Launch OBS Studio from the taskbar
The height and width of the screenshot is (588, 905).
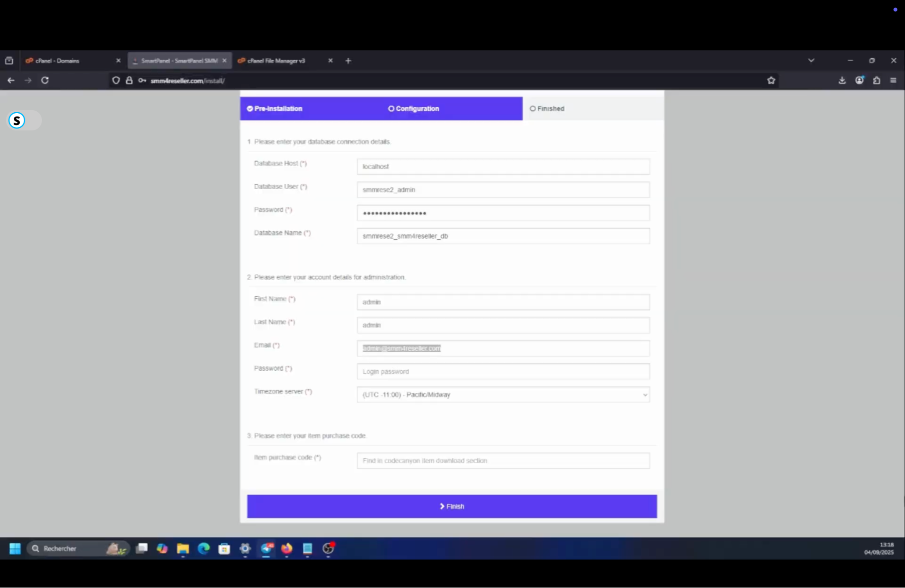click(x=328, y=549)
